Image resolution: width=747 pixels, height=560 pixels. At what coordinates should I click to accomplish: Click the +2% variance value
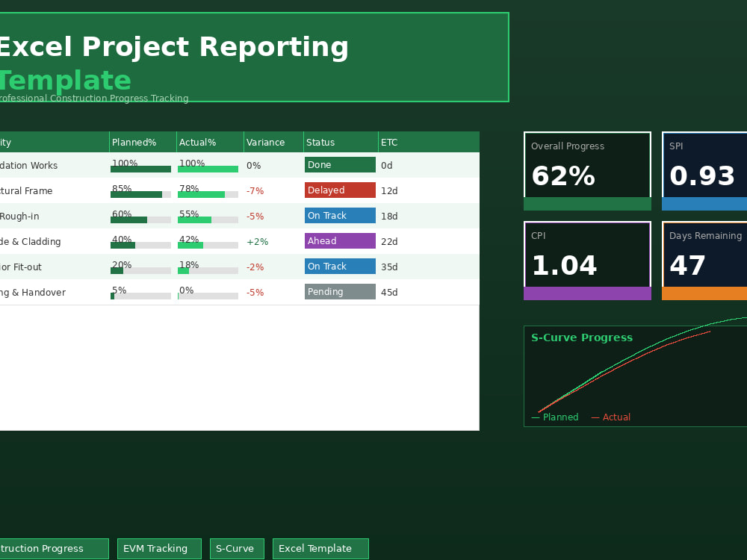(x=257, y=242)
